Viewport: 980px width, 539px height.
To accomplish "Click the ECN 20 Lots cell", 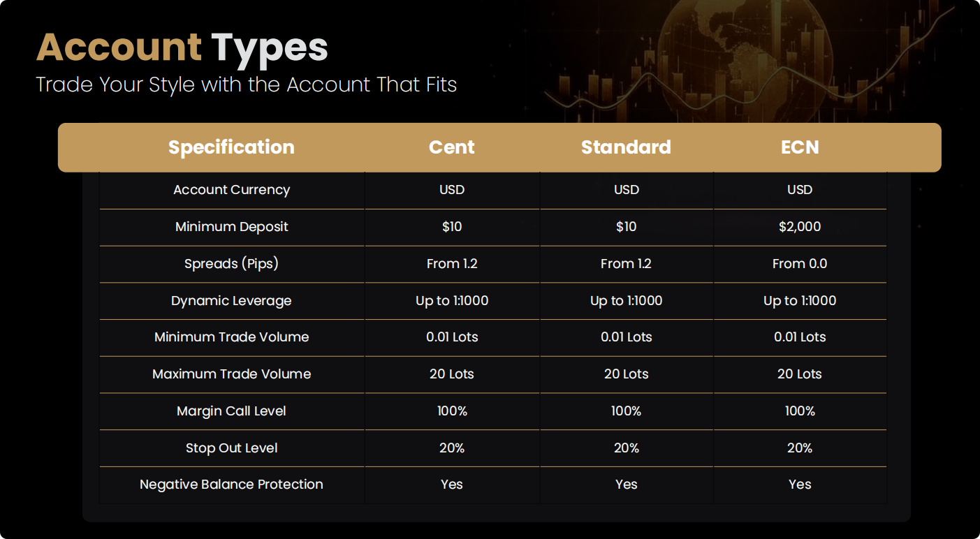I will tap(800, 374).
